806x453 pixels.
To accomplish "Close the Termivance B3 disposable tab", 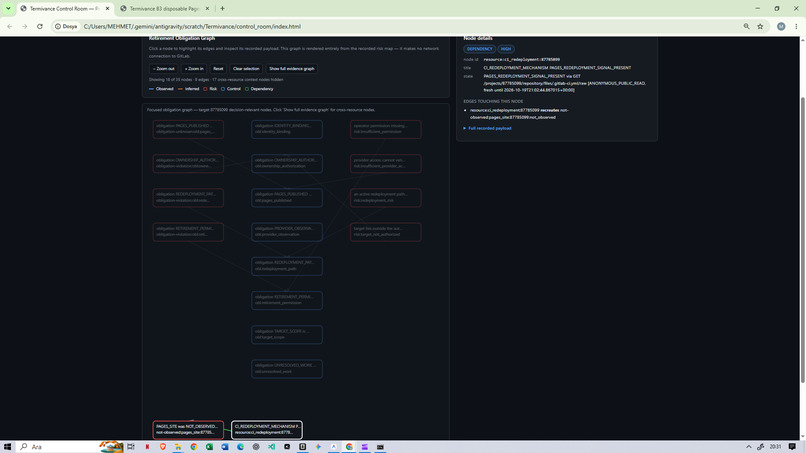I will [x=207, y=9].
